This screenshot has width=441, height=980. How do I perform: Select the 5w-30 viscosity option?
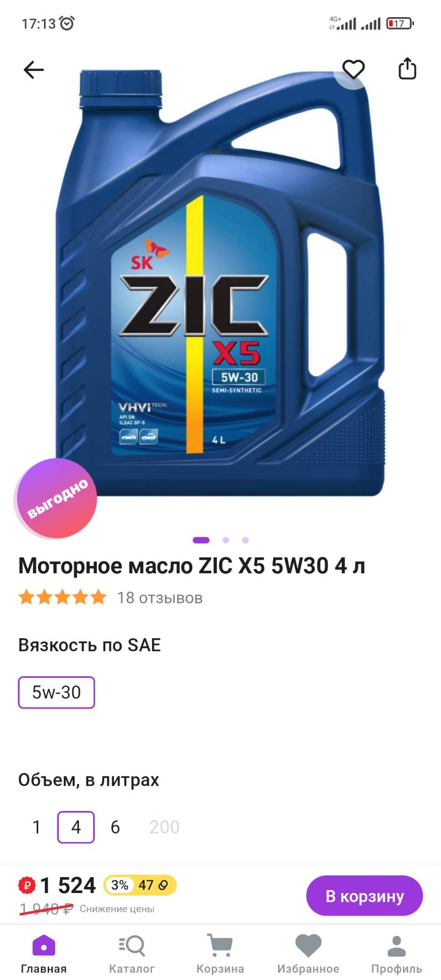[56, 692]
